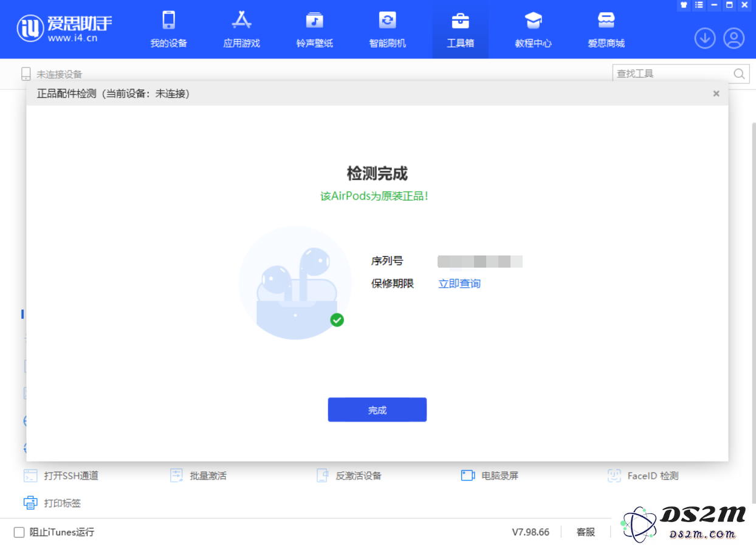This screenshot has width=756, height=545.
Task: Open the 我的设备 tab
Action: coord(169,29)
